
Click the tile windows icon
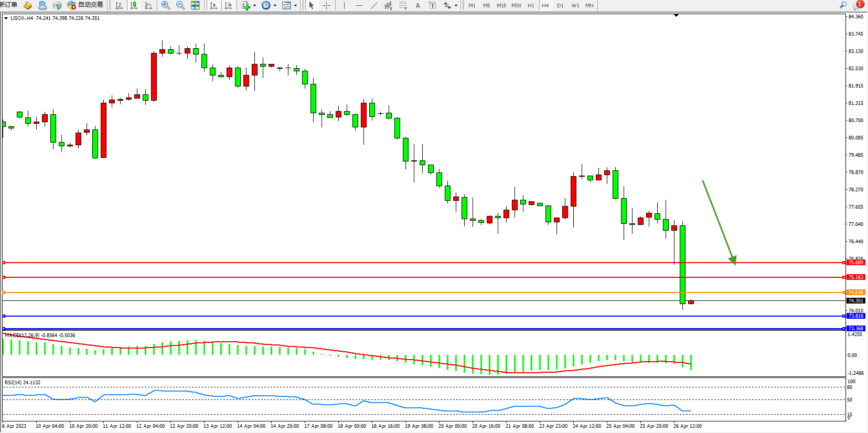(195, 5)
